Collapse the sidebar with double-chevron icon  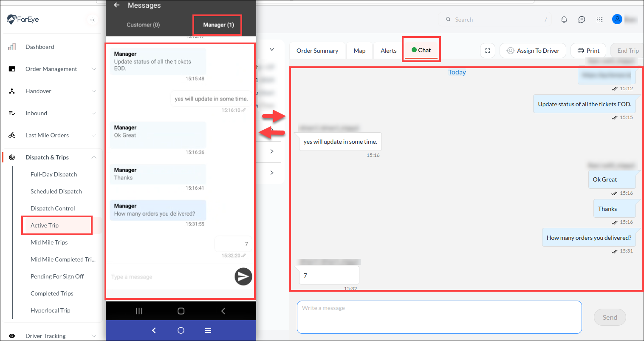[x=93, y=20]
